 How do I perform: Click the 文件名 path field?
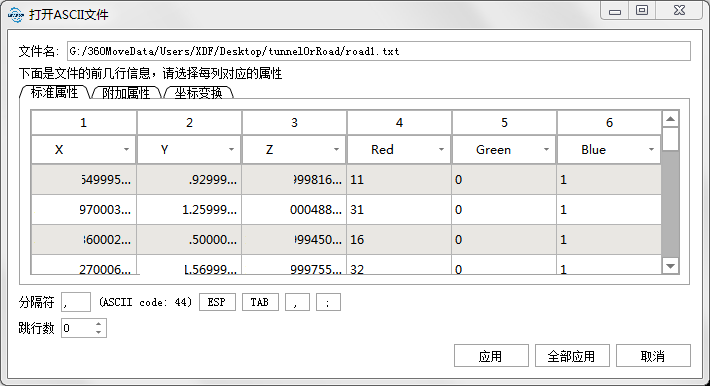[x=379, y=51]
